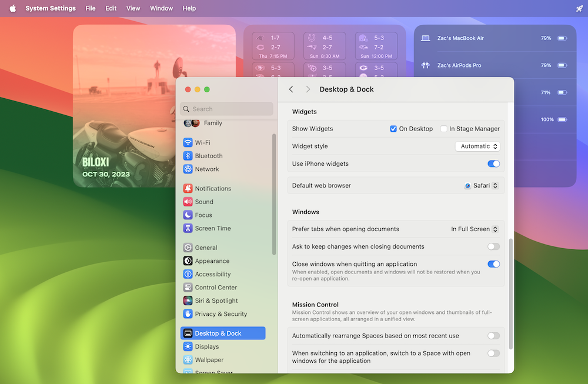Open the Widget style Automatic dropdown
588x384 pixels.
point(477,146)
